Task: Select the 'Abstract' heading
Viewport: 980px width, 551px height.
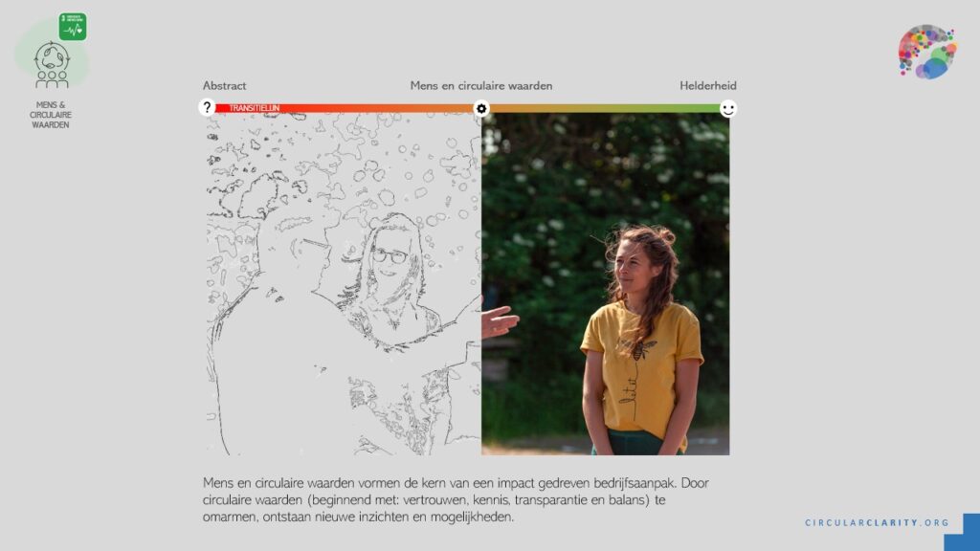Action: tap(224, 86)
